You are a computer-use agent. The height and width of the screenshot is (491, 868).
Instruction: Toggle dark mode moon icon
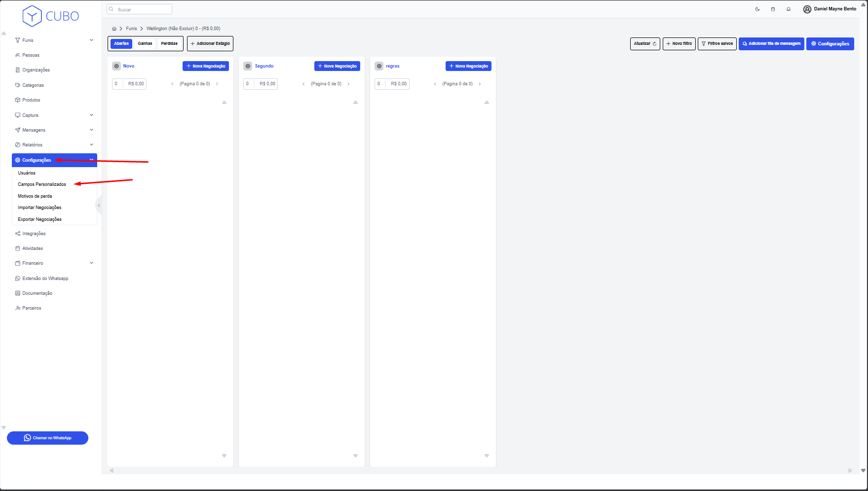[x=757, y=9]
